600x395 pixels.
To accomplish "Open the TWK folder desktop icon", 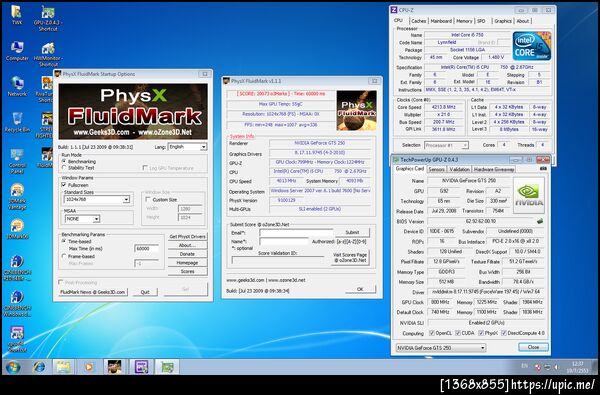I will (x=16, y=15).
